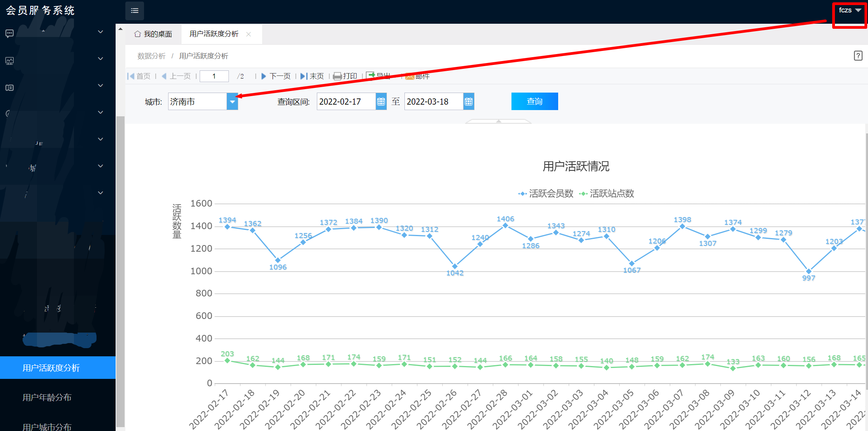Expand the sidebar menu beside the chart monitor icon

100,59
